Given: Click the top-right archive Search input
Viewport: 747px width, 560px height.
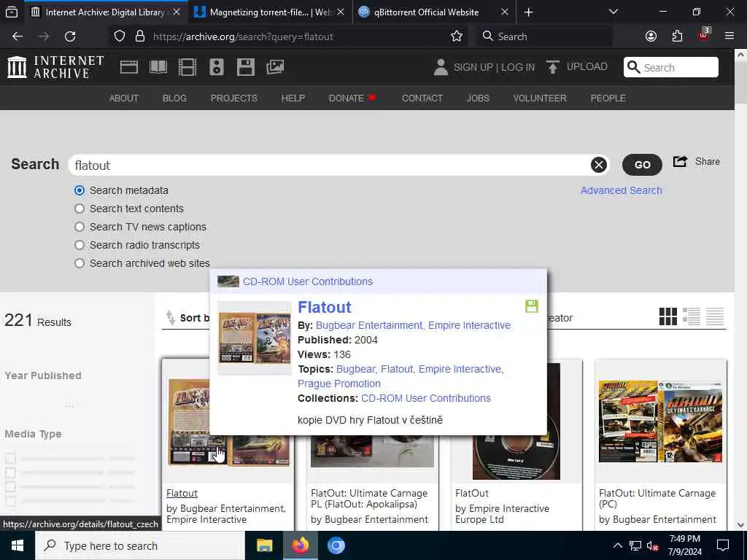Looking at the screenshot, I should pos(671,67).
